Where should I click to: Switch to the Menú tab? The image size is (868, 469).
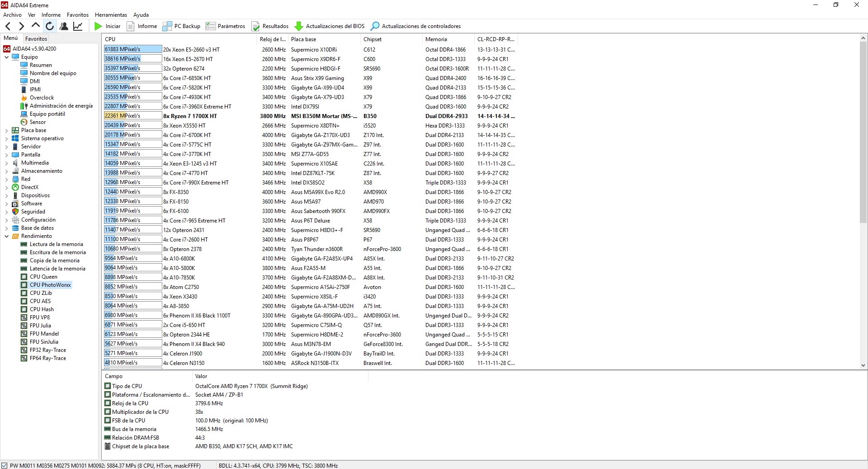pyautogui.click(x=11, y=38)
